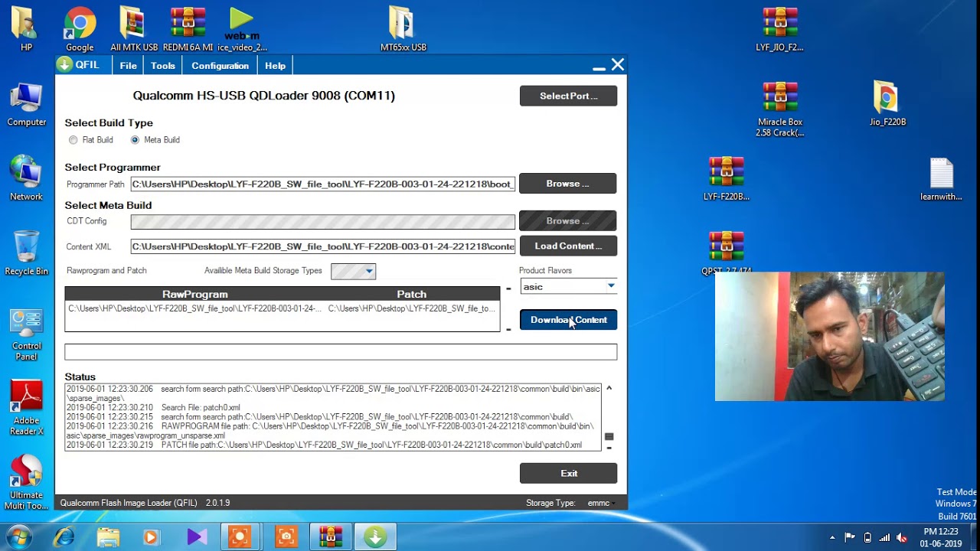Click the green QFIL logo in title bar
The width and height of the screenshot is (980, 551).
[x=64, y=65]
